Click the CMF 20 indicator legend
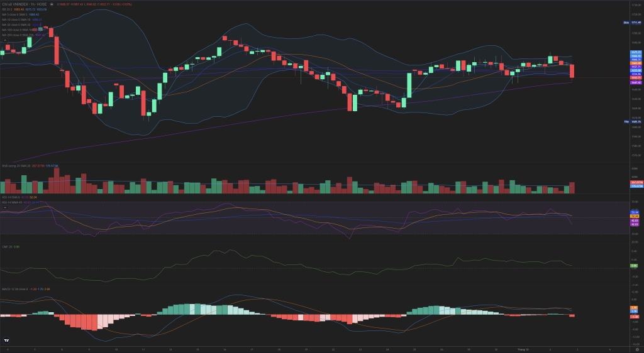Image resolution: width=644 pixels, height=353 pixels. coord(7,247)
